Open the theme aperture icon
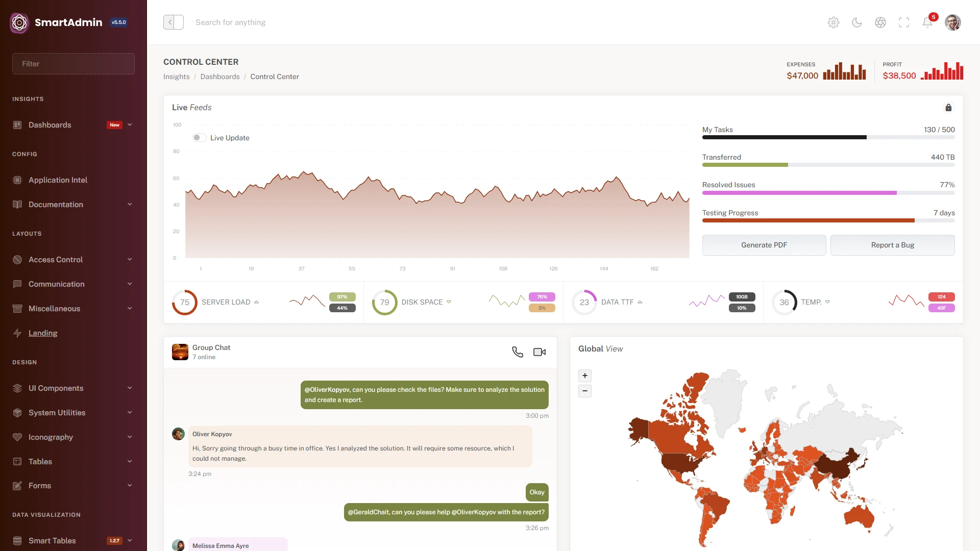 [x=880, y=22]
